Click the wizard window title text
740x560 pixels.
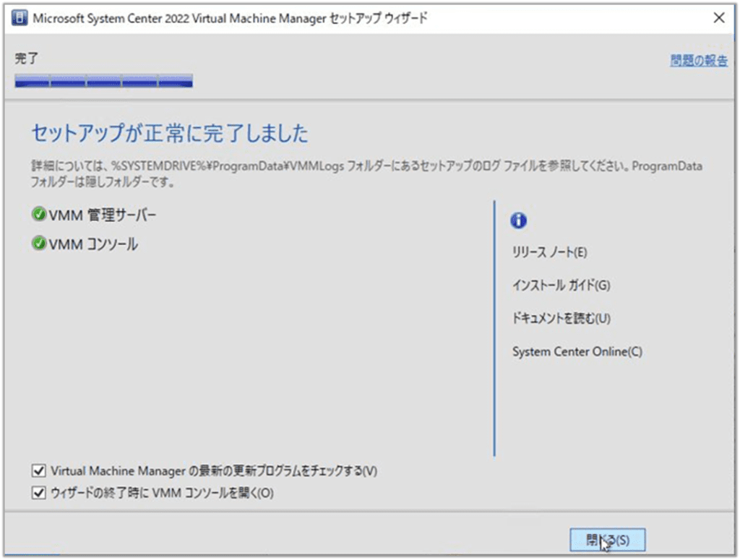coord(230,18)
